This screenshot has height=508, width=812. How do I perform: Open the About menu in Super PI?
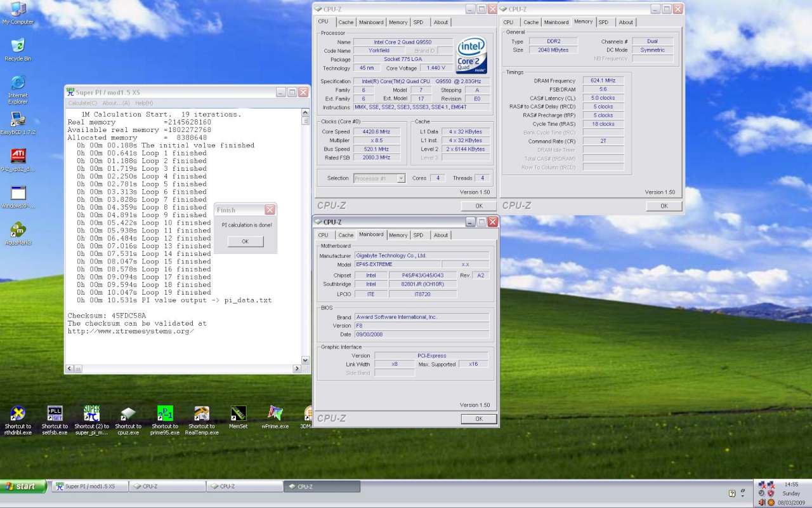[x=116, y=103]
